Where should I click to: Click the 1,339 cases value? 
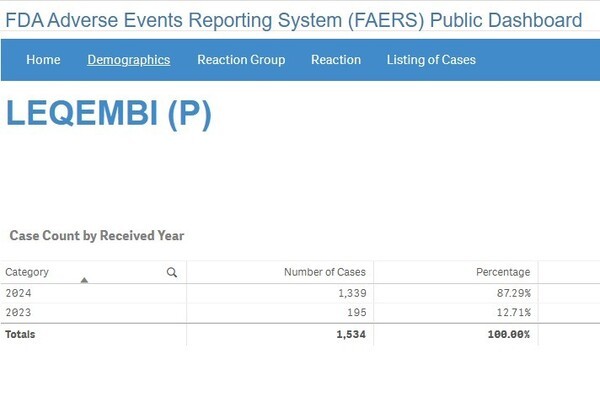(x=352, y=293)
